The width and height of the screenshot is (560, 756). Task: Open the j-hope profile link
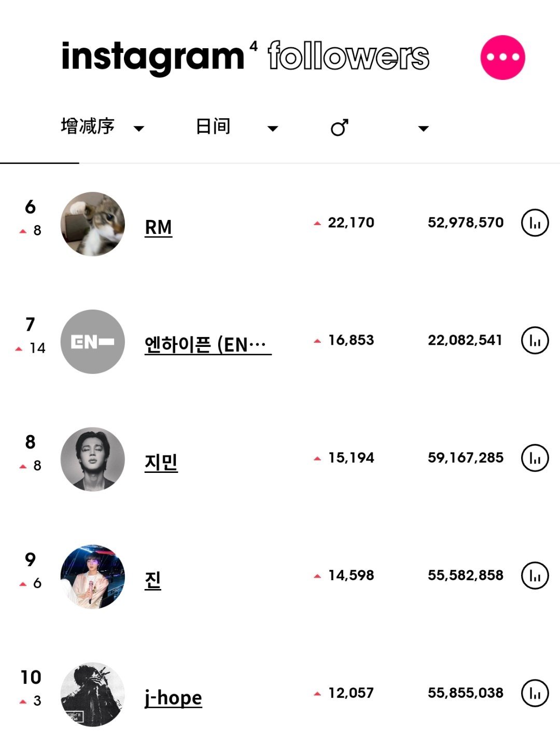point(173,697)
